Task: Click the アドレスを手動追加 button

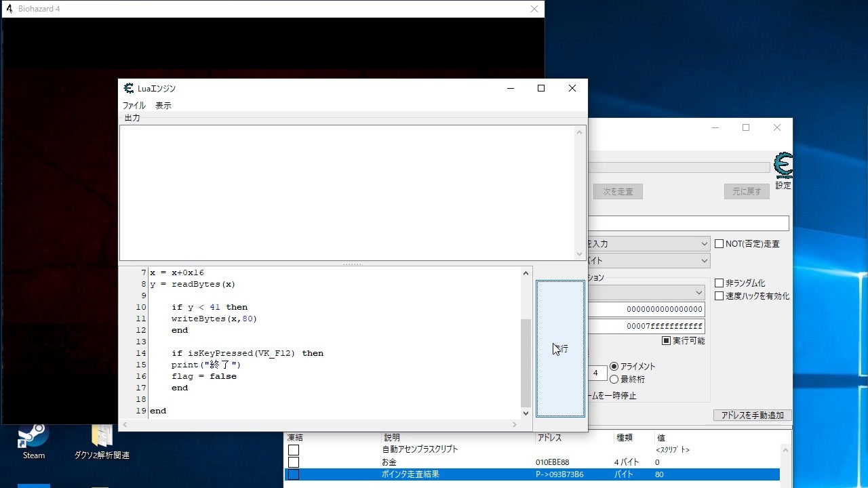Action: (x=752, y=415)
